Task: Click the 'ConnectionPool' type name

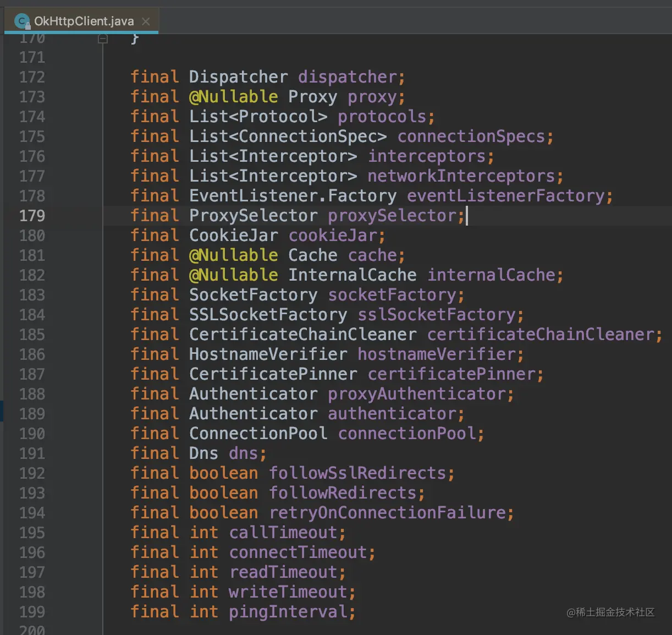Action: (258, 434)
